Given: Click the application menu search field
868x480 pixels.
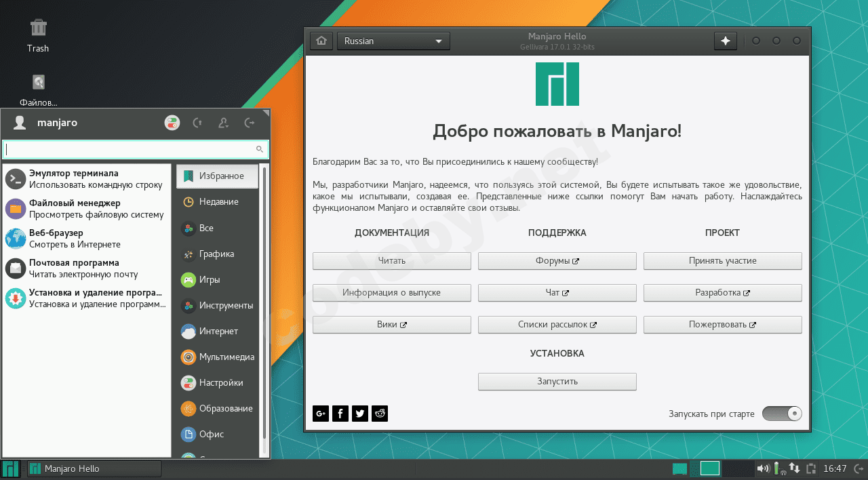Looking at the screenshot, I should pyautogui.click(x=129, y=149).
